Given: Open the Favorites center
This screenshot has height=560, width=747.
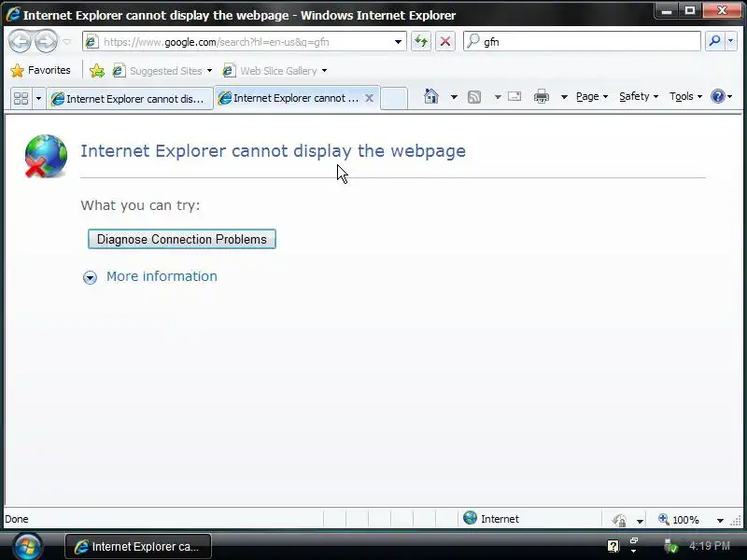Looking at the screenshot, I should pos(40,71).
